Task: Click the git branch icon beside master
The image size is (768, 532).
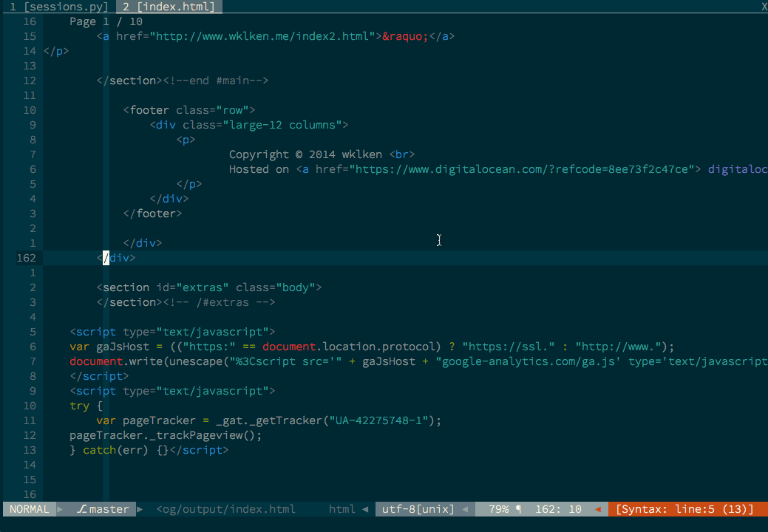Action: click(x=81, y=509)
